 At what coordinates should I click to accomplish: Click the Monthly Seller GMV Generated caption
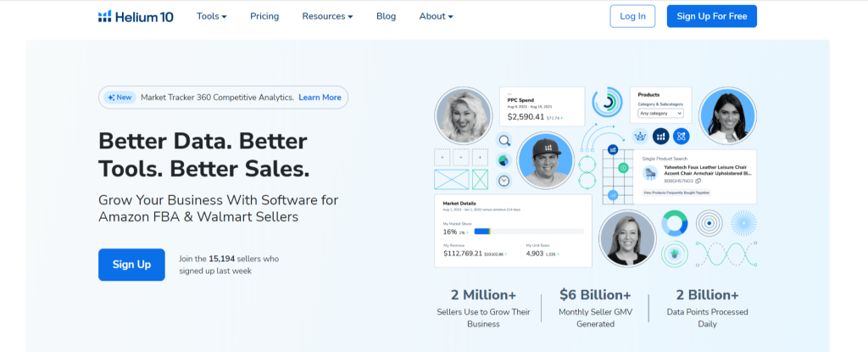pyautogui.click(x=595, y=317)
